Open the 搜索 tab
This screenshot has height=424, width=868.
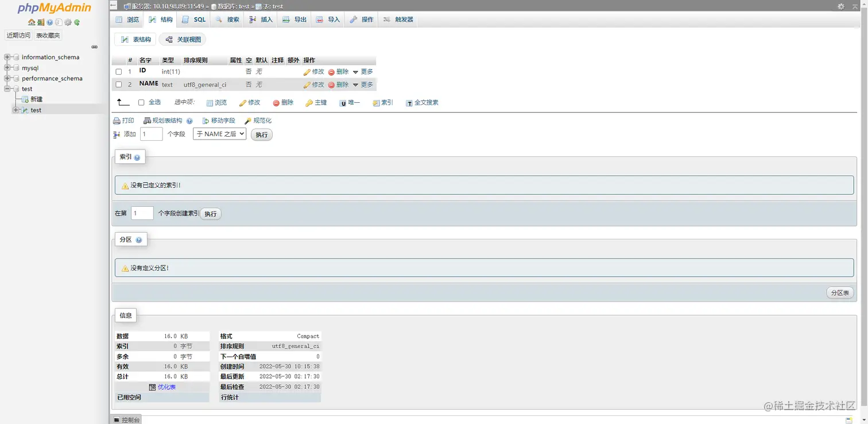pos(227,20)
